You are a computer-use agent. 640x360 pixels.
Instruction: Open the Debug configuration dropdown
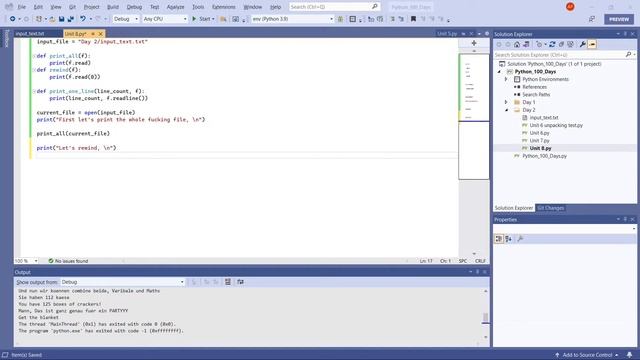tap(126, 19)
